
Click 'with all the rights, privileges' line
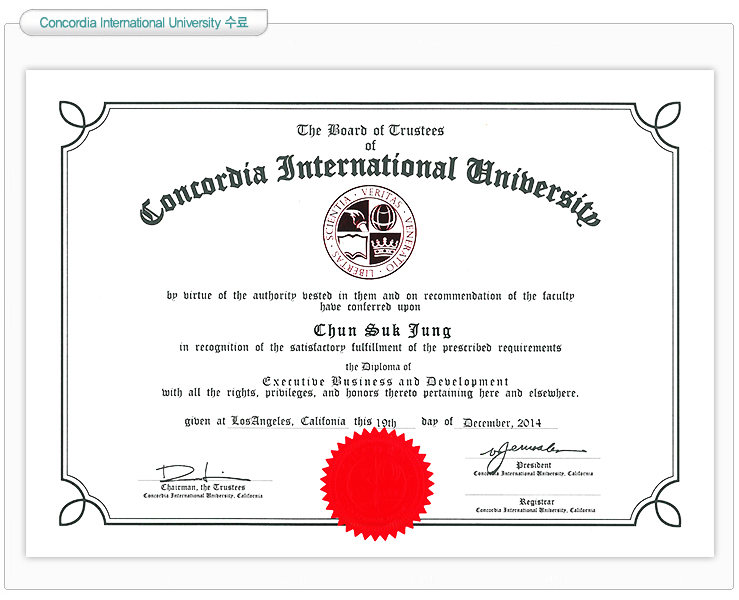[x=370, y=393]
